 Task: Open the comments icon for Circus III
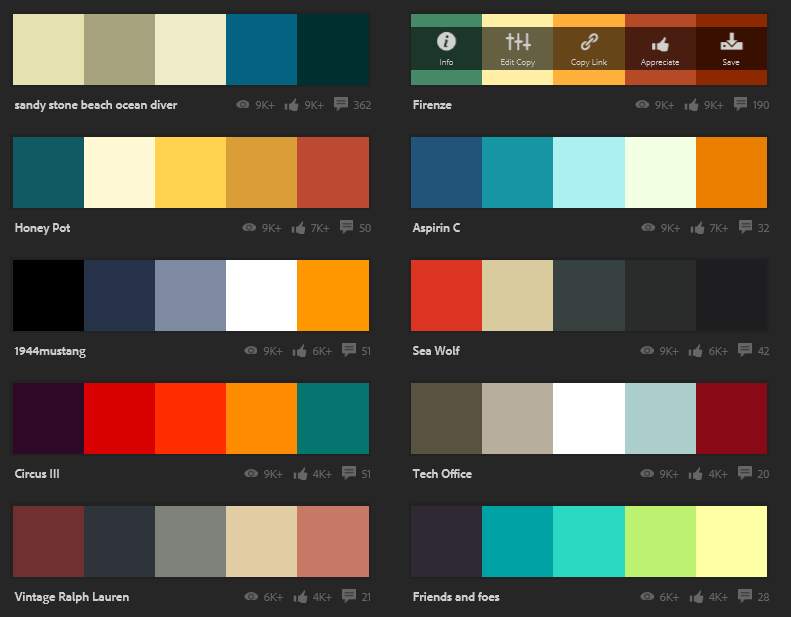click(x=349, y=473)
